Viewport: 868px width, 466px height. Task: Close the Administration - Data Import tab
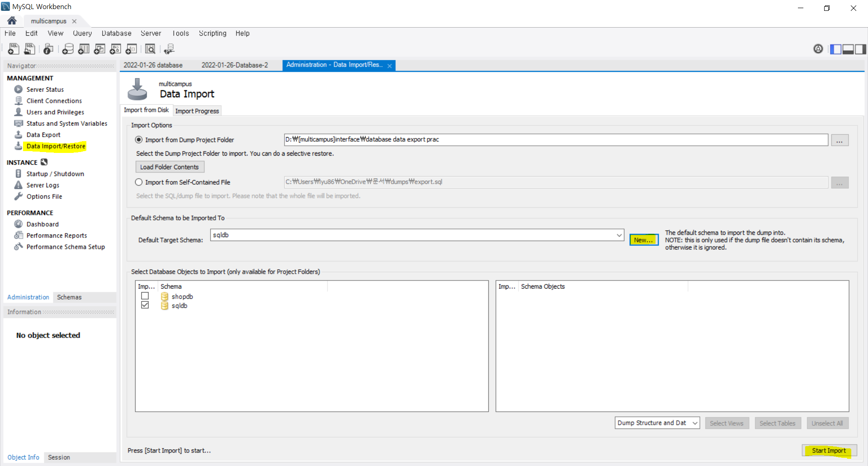[389, 66]
